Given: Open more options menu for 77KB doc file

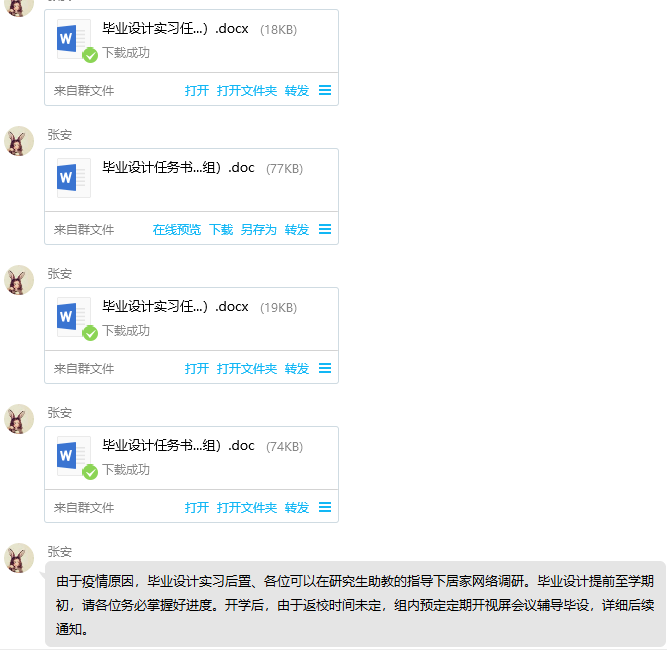Looking at the screenshot, I should click(325, 229).
